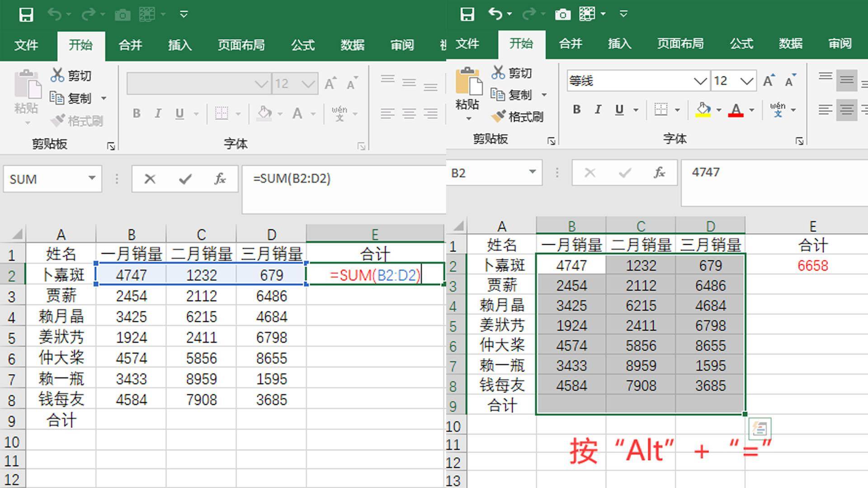
Task: Open the borders dropdown arrow
Action: coord(677,110)
